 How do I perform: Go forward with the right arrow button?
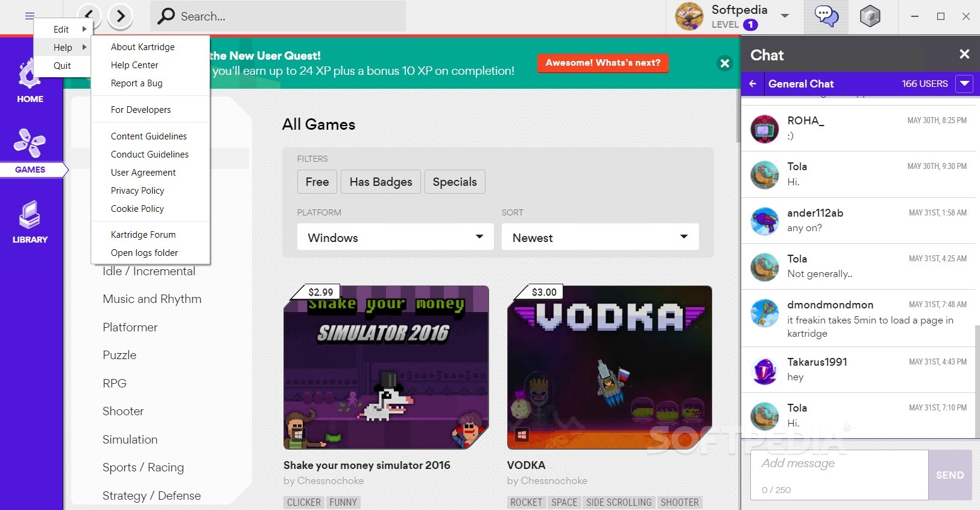pyautogui.click(x=121, y=16)
